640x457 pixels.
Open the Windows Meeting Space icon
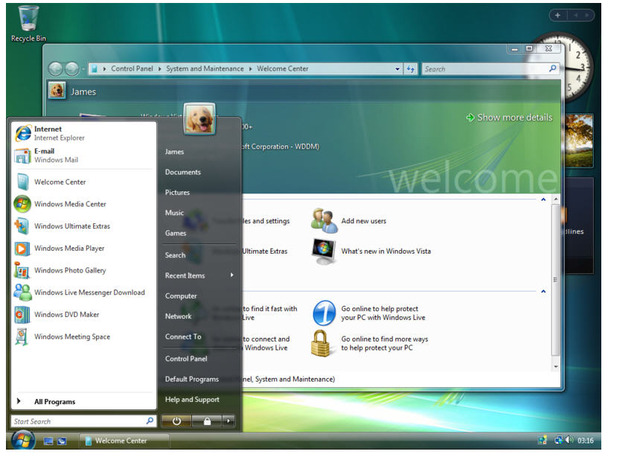22,337
